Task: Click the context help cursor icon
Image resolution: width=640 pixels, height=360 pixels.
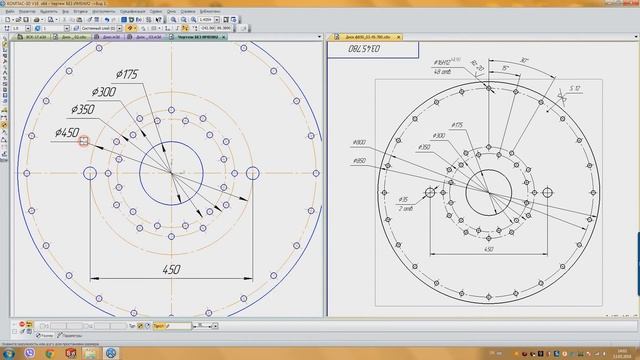Action: 158,20
